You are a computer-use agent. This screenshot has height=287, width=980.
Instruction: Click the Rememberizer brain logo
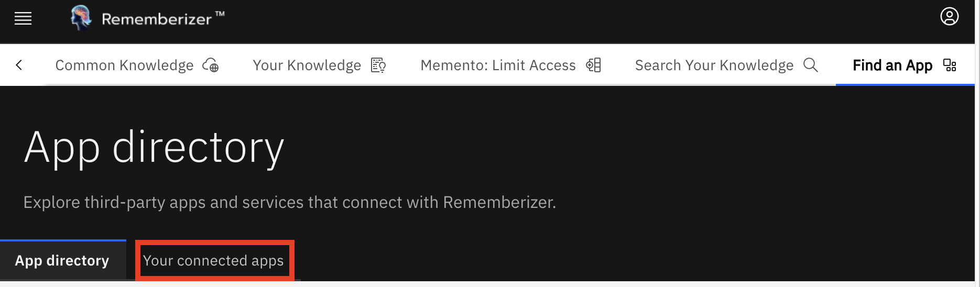coord(81,18)
